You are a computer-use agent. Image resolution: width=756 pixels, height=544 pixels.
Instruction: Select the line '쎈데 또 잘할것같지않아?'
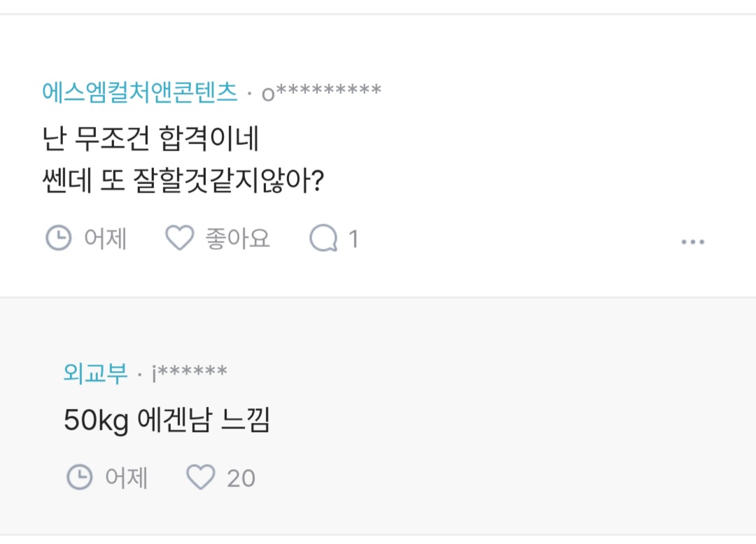coord(182,181)
